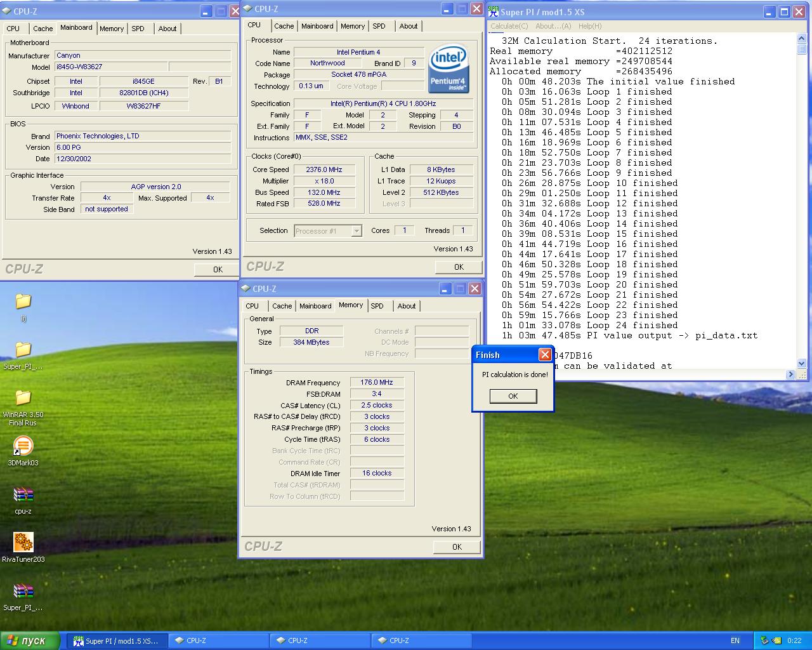This screenshot has height=650, width=812.
Task: Switch to Cache tab in Mainboard CPU-Z window
Action: pos(43,29)
